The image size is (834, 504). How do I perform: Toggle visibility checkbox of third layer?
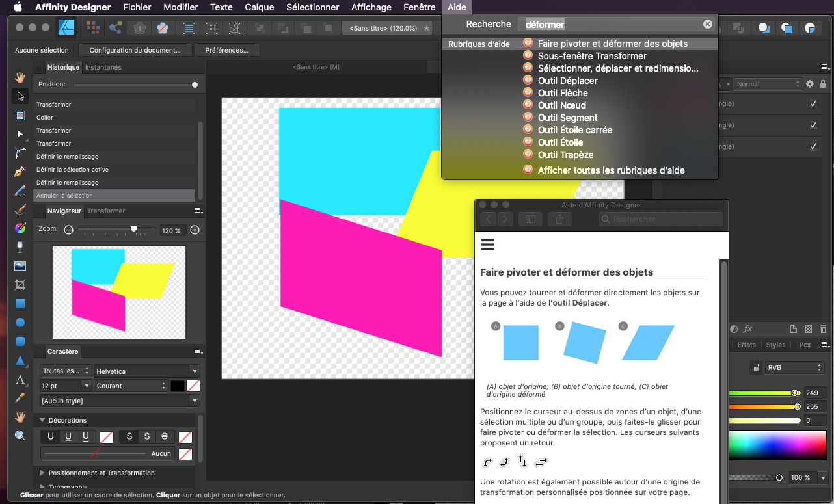tap(813, 146)
